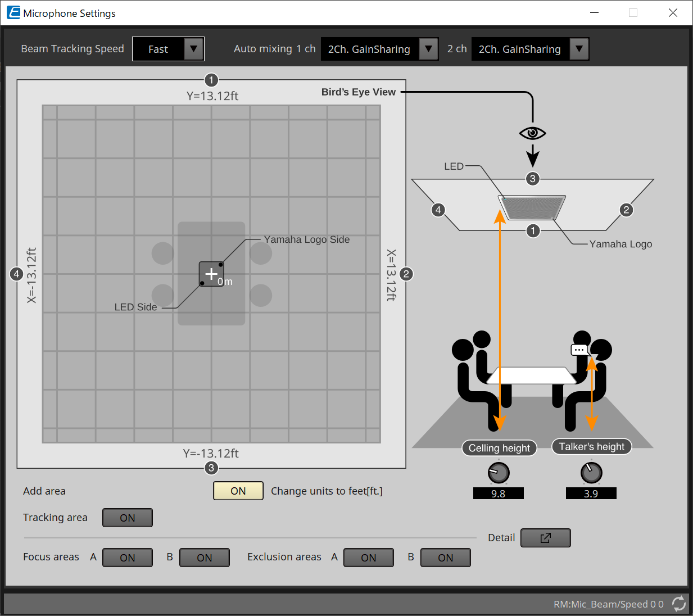The width and height of the screenshot is (693, 616).
Task: Click the talker speech bubble icon
Action: 579,350
